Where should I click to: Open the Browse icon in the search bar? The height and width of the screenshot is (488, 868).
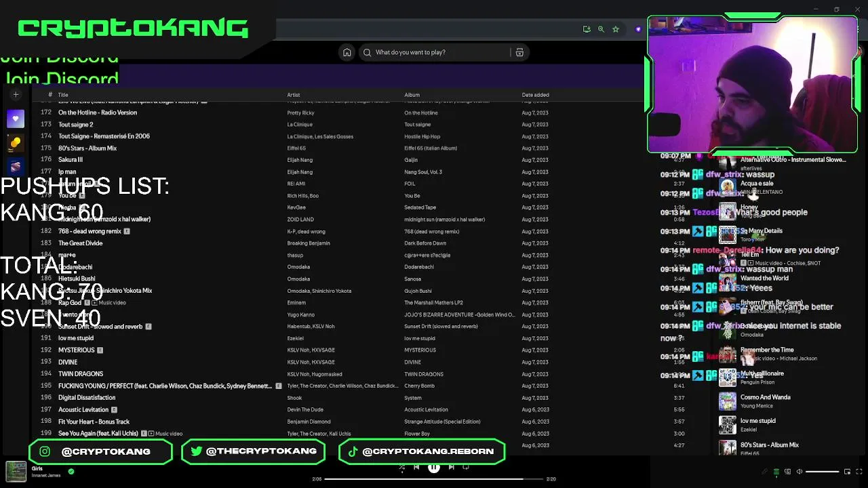point(519,52)
